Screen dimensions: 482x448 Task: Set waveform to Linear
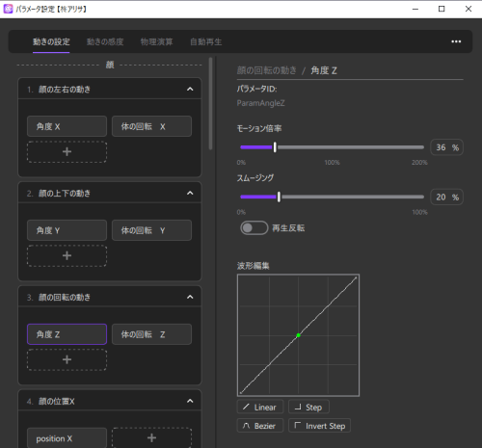pyautogui.click(x=260, y=407)
